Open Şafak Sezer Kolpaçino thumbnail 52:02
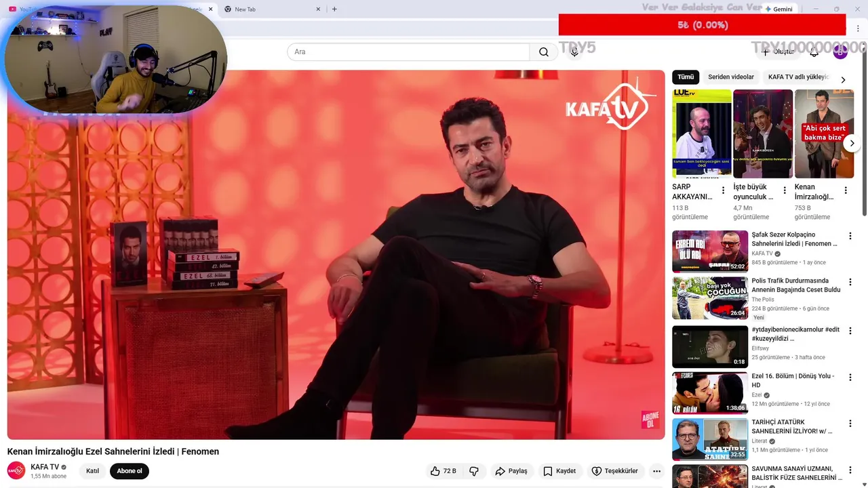Viewport: 868px width, 488px height. (710, 251)
